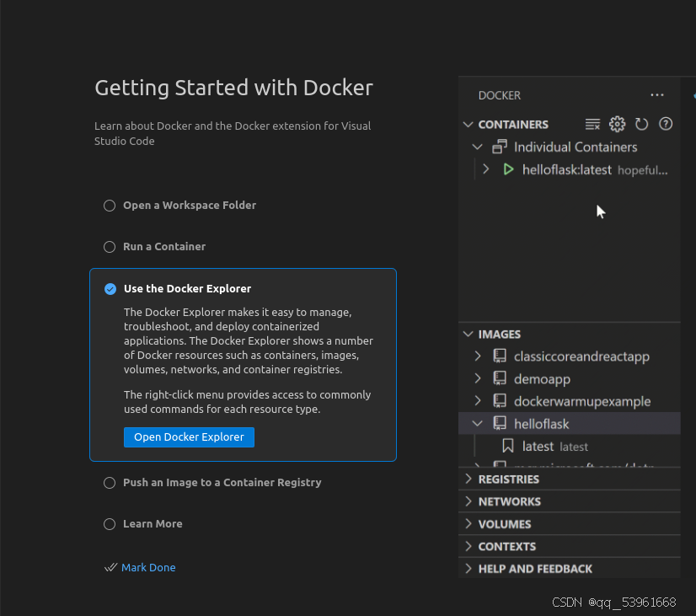Image resolution: width=696 pixels, height=616 pixels.
Task: Open containers settings gear icon
Action: (x=617, y=125)
